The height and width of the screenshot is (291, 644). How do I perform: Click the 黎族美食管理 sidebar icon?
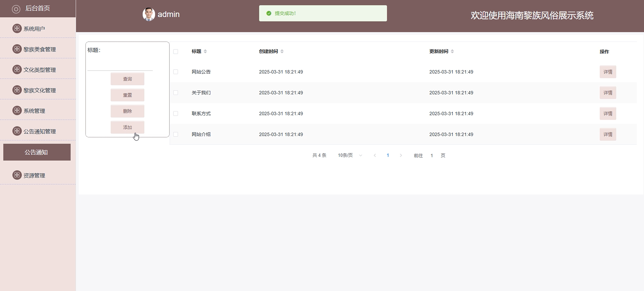click(17, 49)
